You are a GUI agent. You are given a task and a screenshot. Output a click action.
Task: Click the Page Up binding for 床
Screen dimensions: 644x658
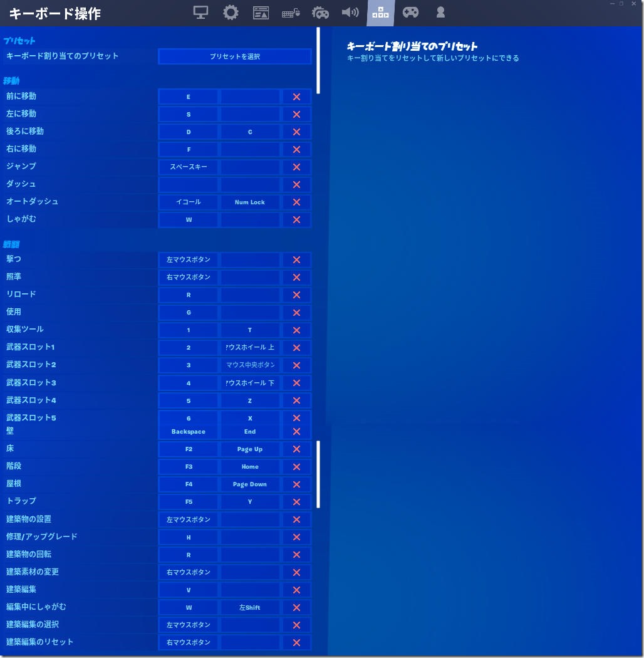pyautogui.click(x=249, y=449)
